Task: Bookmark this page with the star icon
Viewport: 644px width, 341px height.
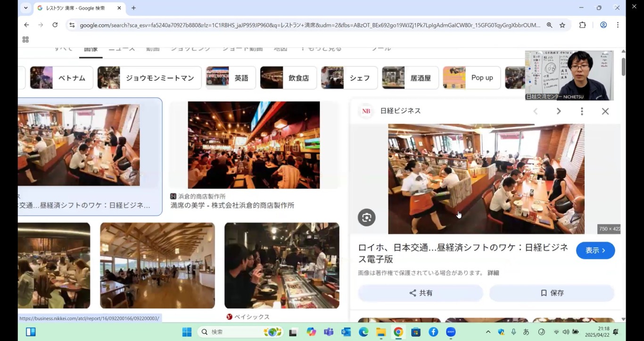Action: 562,25
